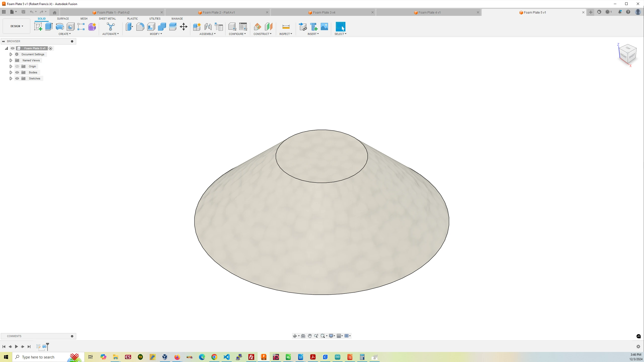Image resolution: width=644 pixels, height=362 pixels.
Task: Select the Fillet tool
Action: [x=140, y=26]
